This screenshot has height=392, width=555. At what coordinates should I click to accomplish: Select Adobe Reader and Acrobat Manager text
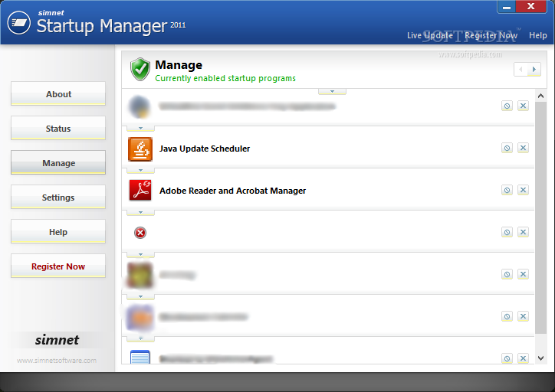[x=232, y=191]
